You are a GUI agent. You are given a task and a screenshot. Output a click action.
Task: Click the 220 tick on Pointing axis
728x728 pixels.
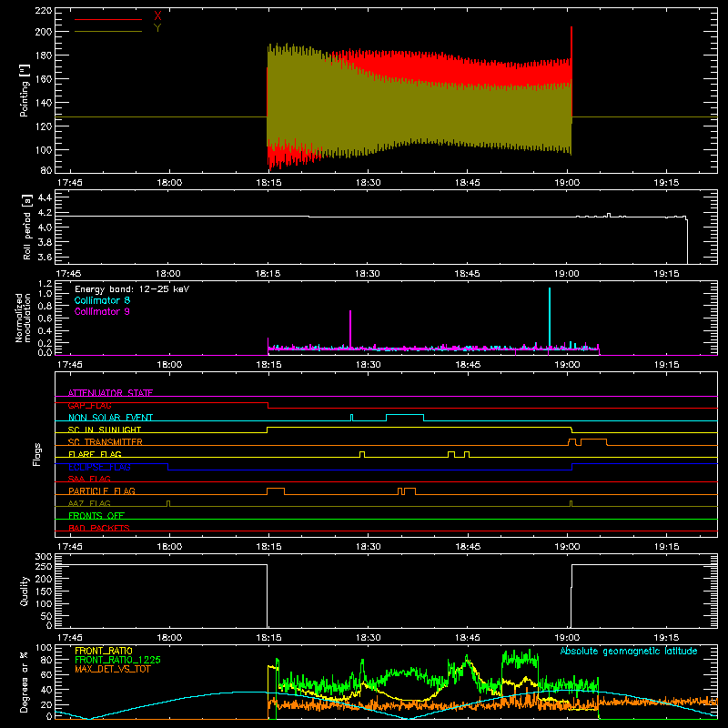pos(44,11)
